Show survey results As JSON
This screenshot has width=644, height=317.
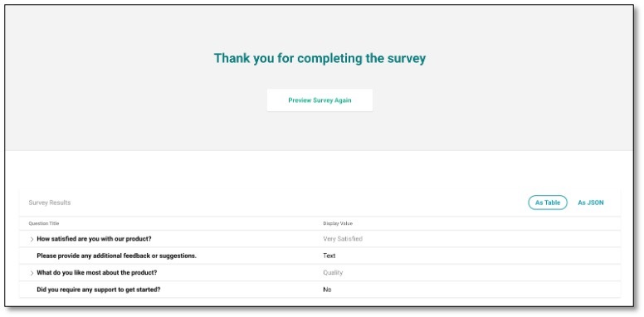click(591, 202)
